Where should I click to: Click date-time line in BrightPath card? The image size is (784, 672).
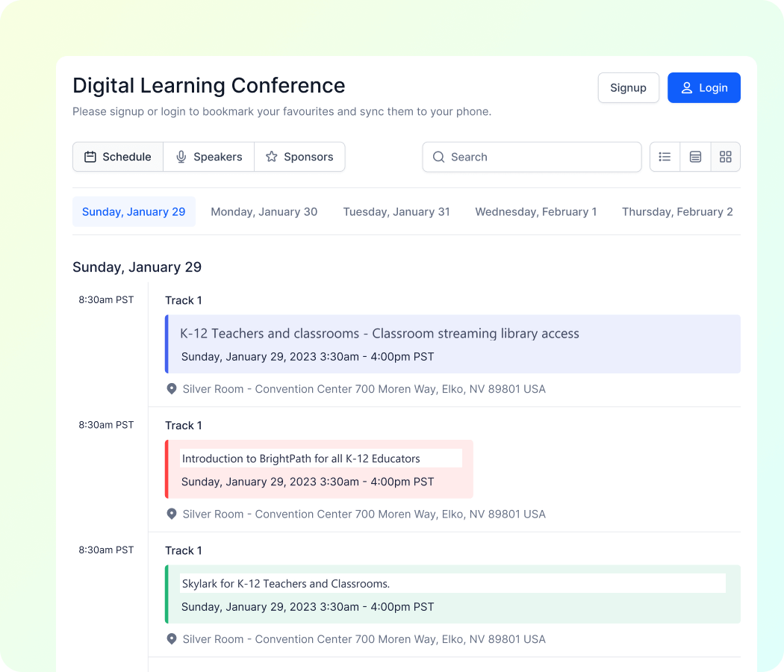(308, 482)
